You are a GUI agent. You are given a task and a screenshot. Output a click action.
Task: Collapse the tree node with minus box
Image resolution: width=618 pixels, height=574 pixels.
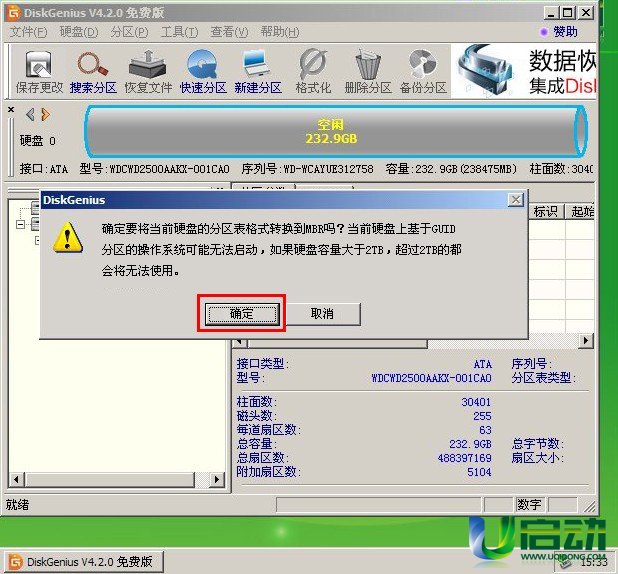tap(20, 225)
